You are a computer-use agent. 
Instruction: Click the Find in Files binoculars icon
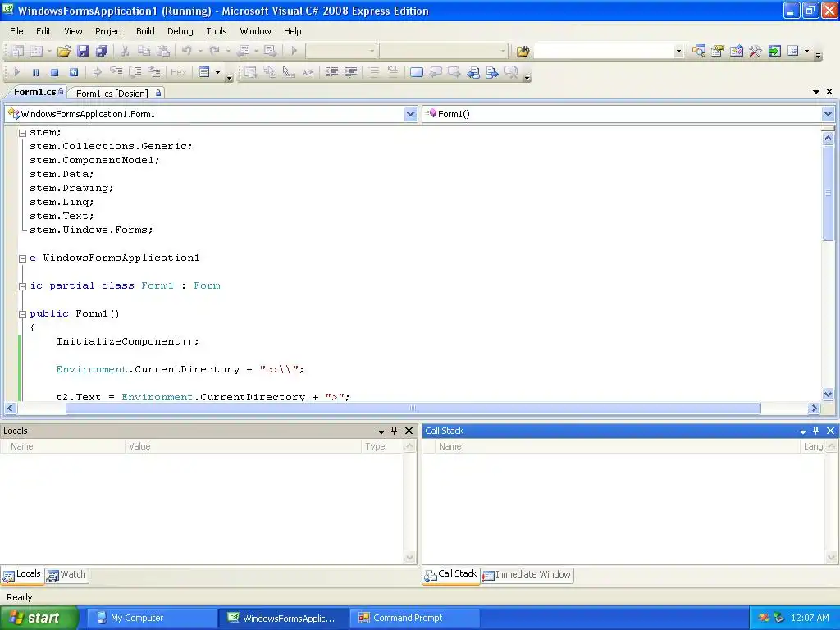pos(523,51)
